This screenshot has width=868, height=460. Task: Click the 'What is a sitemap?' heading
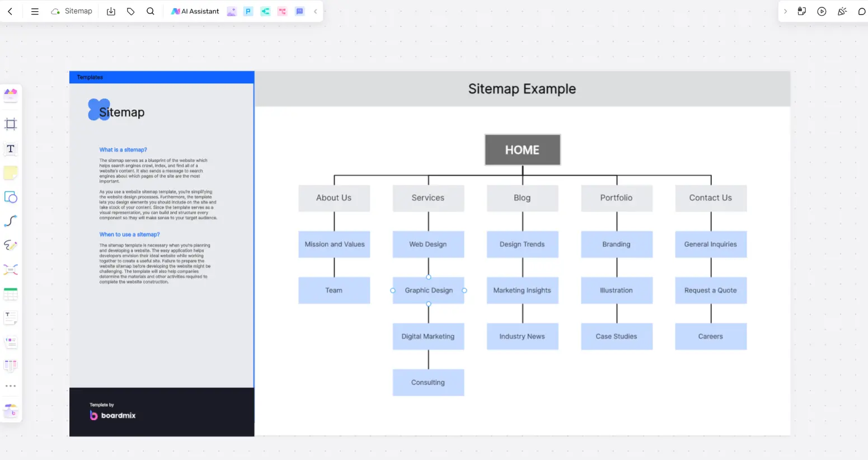pyautogui.click(x=123, y=150)
